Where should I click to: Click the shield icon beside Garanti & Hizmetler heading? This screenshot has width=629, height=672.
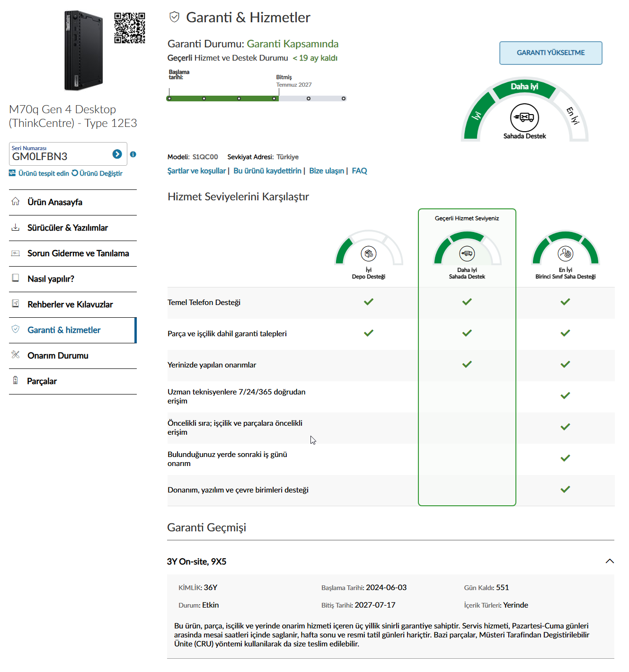click(174, 17)
